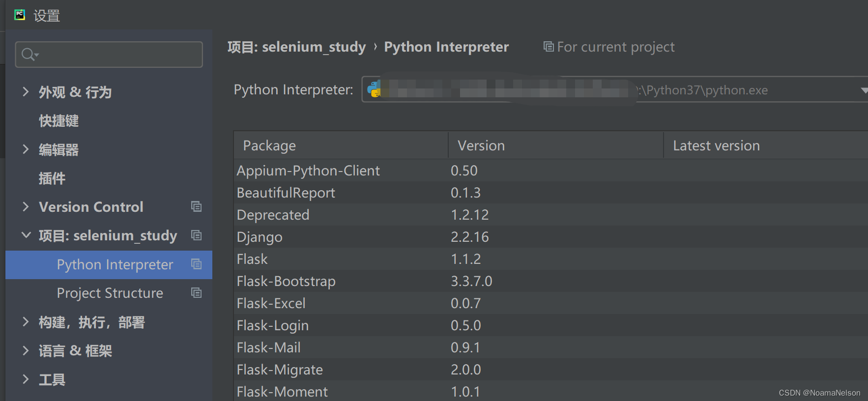Expand the 工具 section
The width and height of the screenshot is (868, 401).
(26, 379)
